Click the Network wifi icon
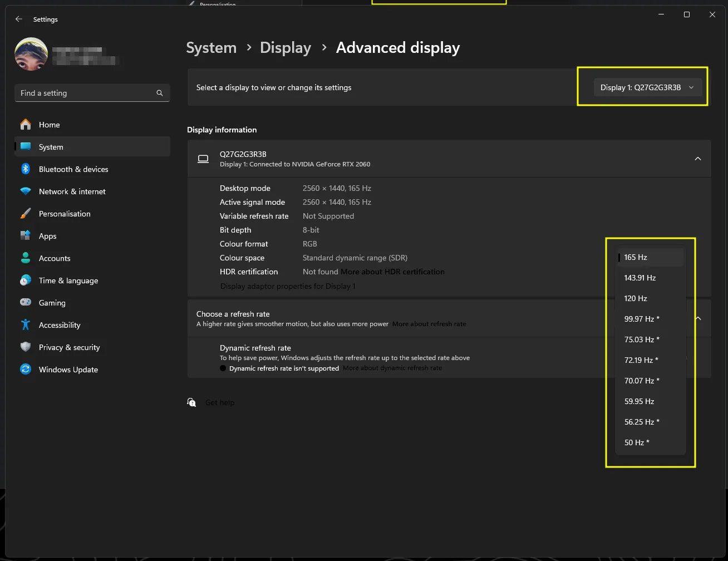The image size is (728, 561). (26, 191)
